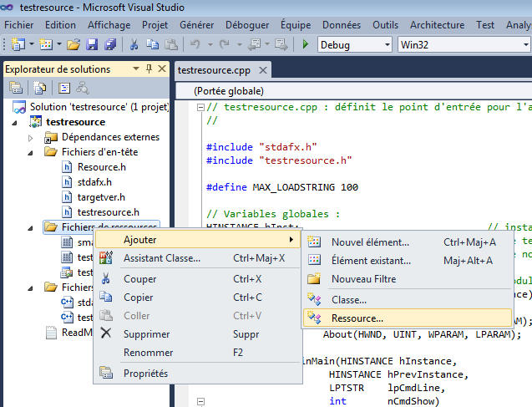Open the Add New Item dropdown arrow
The height and width of the screenshot is (407, 532).
tap(59, 44)
